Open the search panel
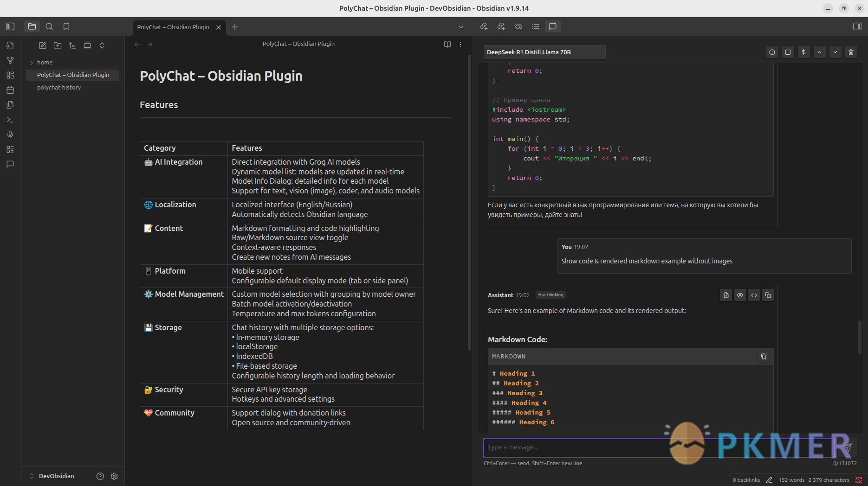 pos(49,26)
